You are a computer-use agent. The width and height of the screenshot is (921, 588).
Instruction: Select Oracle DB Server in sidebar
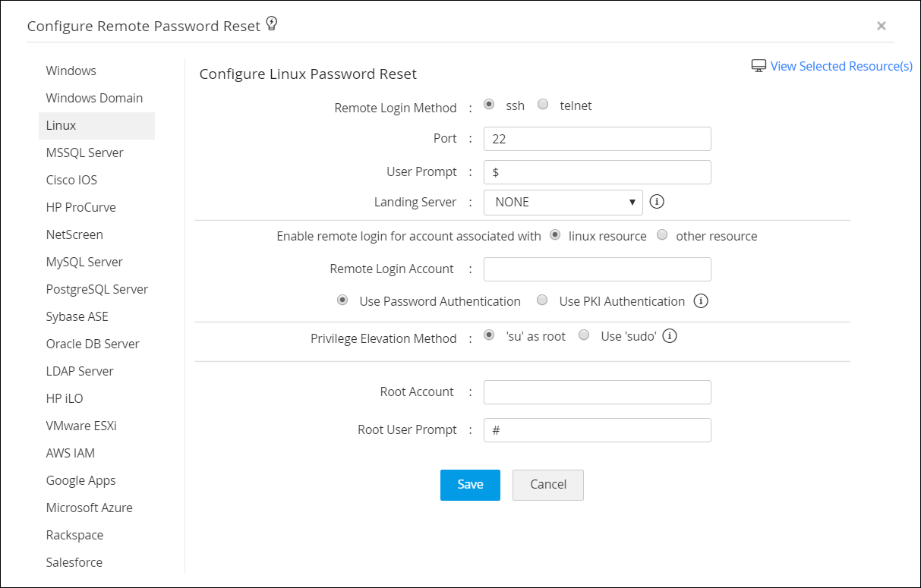pos(93,344)
